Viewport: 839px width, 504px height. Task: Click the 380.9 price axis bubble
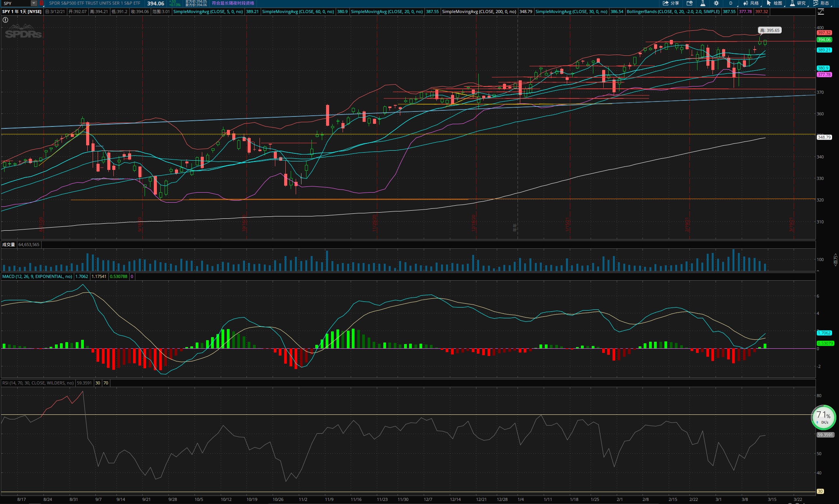tap(823, 68)
